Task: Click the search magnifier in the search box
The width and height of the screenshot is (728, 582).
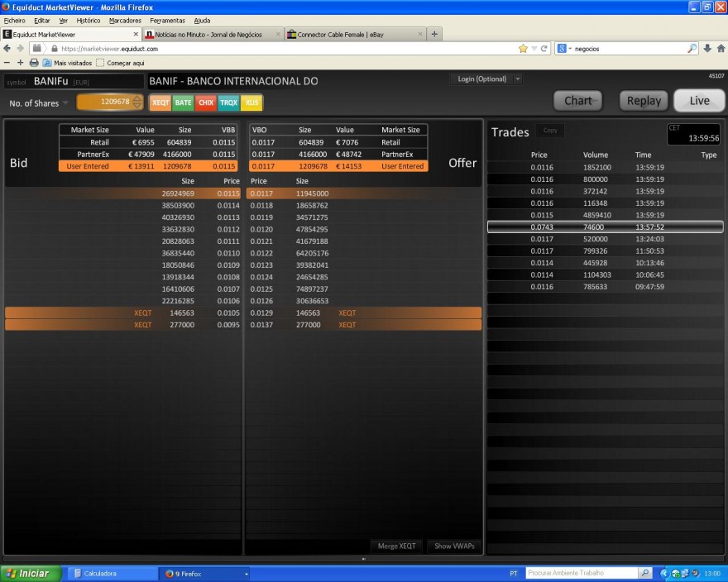Action: tap(692, 48)
